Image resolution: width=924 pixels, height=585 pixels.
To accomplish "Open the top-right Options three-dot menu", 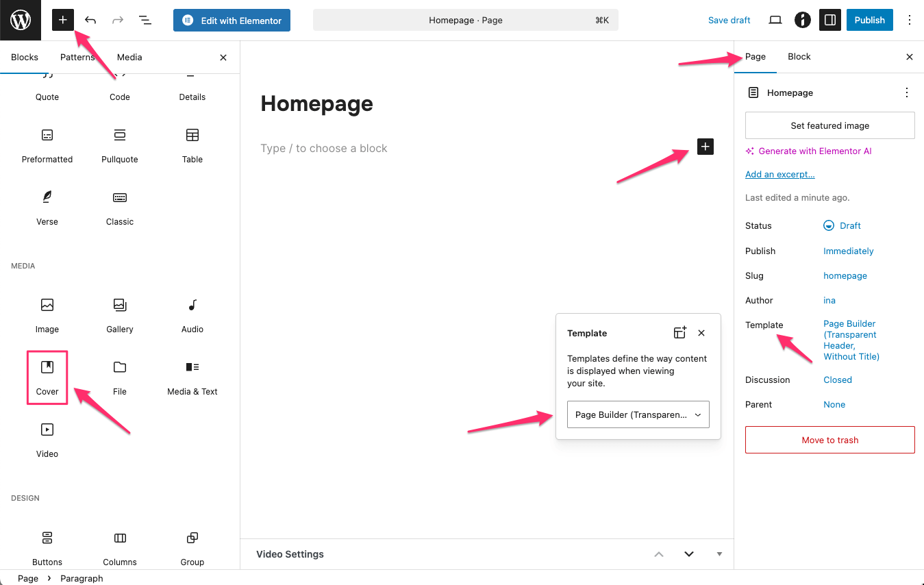I will click(910, 21).
